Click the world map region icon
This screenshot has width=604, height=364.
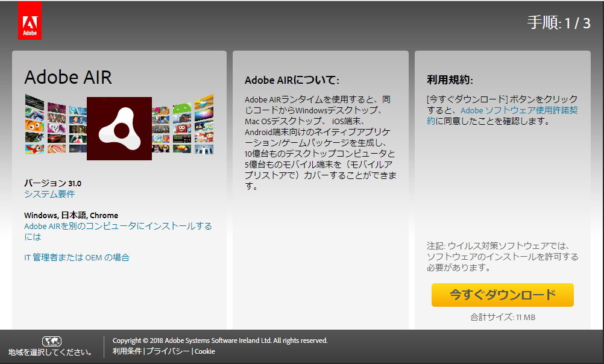(52, 341)
